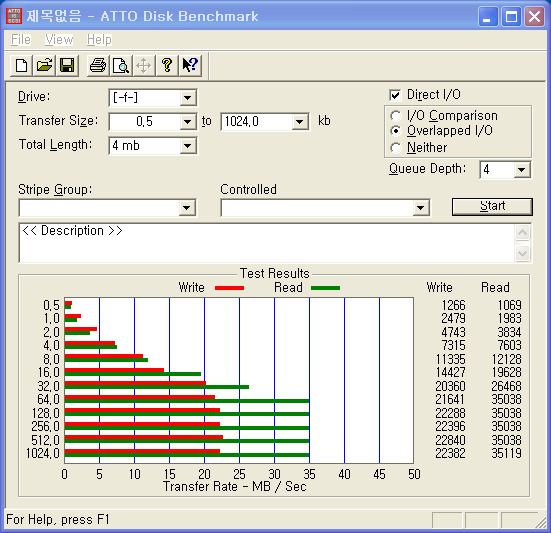Open the Total Length dropdown
Viewport: 551px width, 533px height.
click(x=188, y=145)
